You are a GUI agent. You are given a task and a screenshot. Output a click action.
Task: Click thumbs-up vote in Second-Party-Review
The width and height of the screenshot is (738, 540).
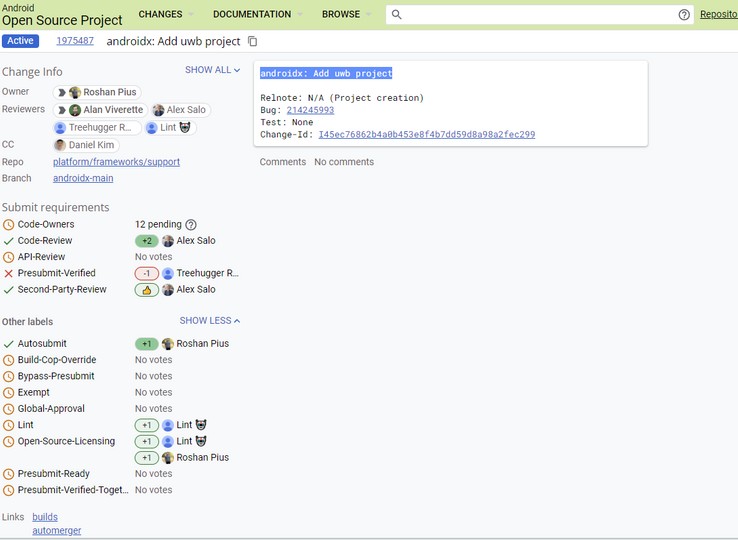[147, 290]
